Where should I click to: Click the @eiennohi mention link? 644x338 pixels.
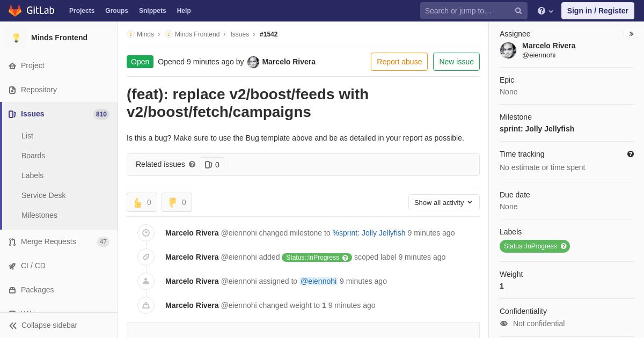click(318, 281)
